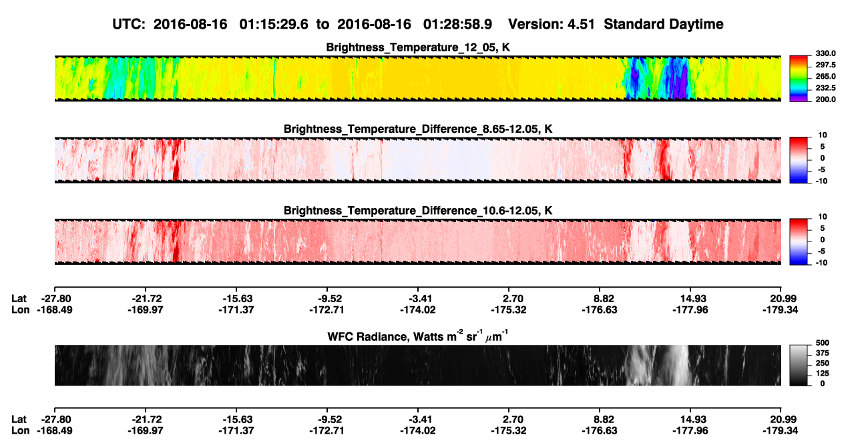
Task: Click the Brightness_Temperature_12_05, K panel title
Action: tap(418, 47)
